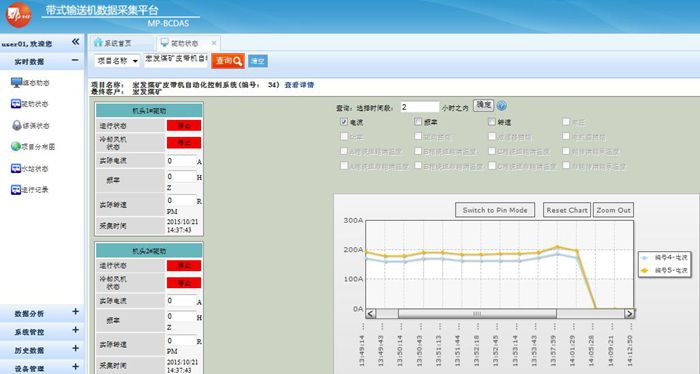Click 实际转速 value field in 机头1#驱动

point(181,200)
